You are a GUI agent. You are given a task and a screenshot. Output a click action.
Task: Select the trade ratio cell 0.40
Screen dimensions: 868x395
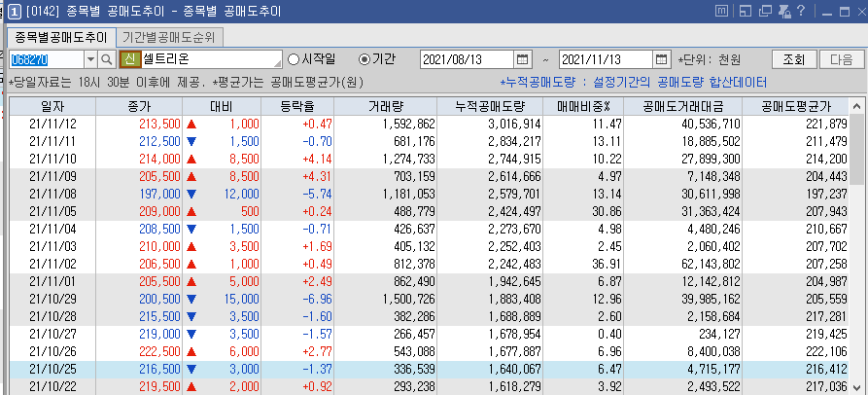coord(583,334)
